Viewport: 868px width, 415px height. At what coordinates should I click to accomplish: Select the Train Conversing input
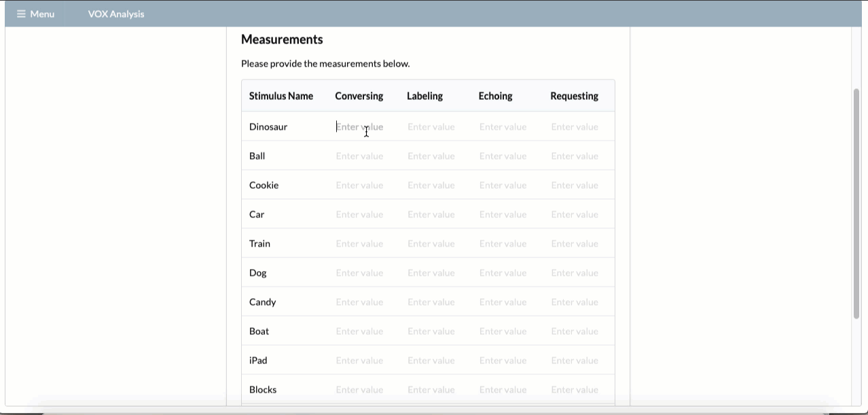coord(363,243)
